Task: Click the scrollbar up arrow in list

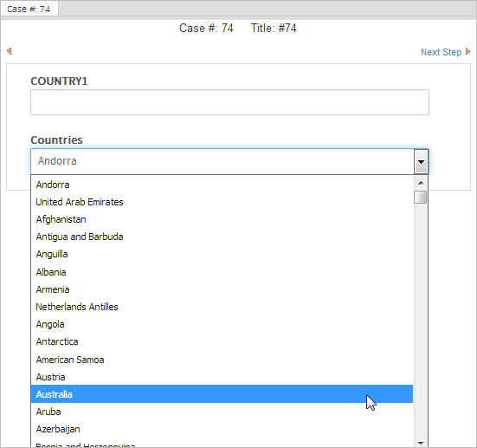Action: click(x=421, y=183)
